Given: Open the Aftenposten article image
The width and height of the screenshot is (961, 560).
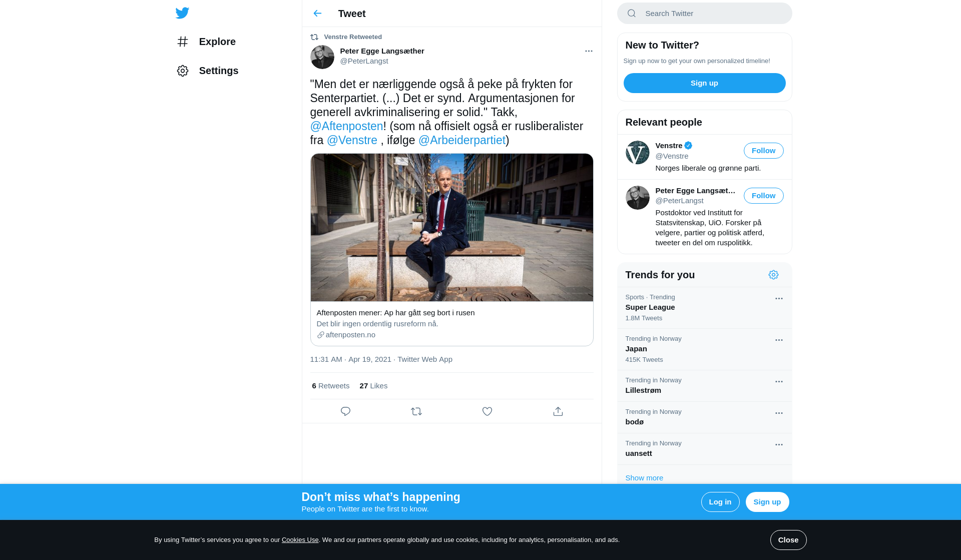Looking at the screenshot, I should tap(451, 227).
